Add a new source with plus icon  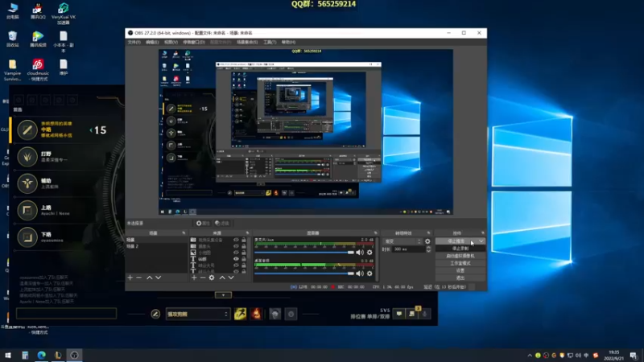pyautogui.click(x=194, y=278)
